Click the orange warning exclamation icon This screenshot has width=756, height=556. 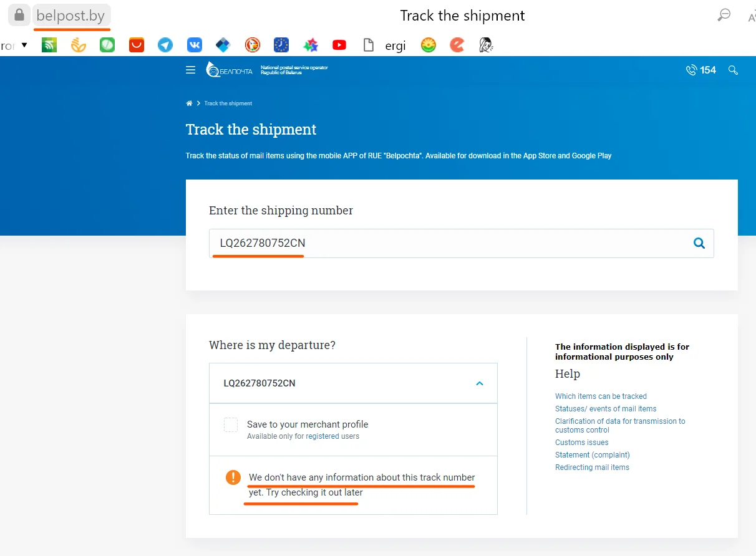coord(233,477)
